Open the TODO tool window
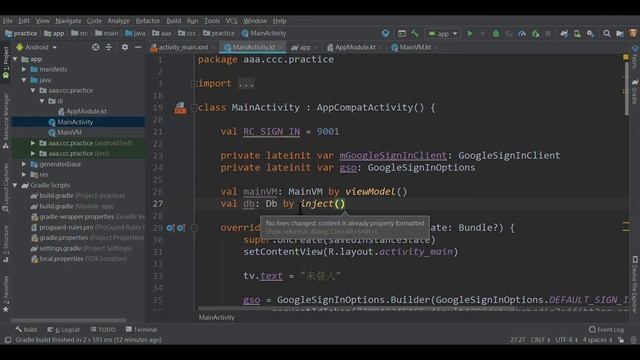 click(x=103, y=329)
